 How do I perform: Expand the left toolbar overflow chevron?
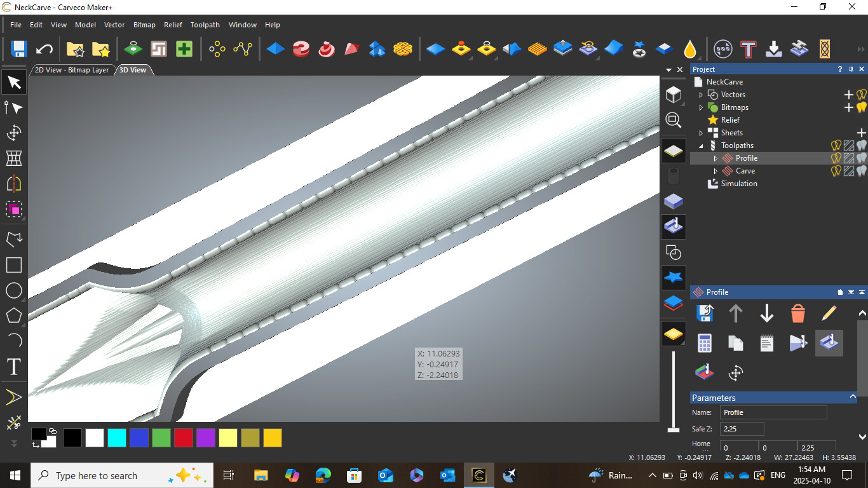tap(14, 443)
